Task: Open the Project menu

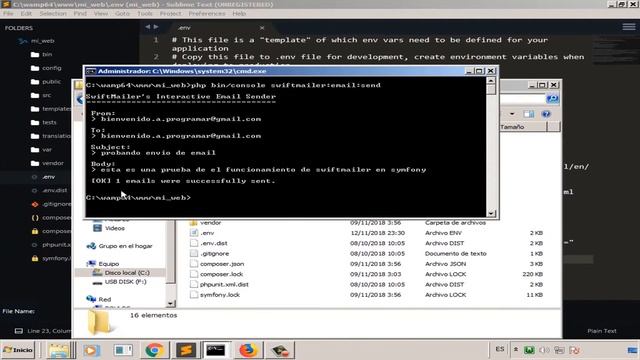Action: point(170,13)
